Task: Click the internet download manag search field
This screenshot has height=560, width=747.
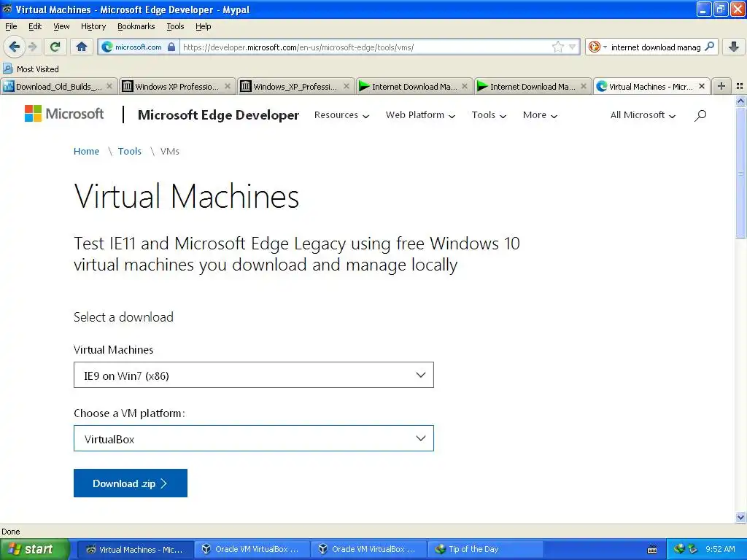Action: [656, 47]
